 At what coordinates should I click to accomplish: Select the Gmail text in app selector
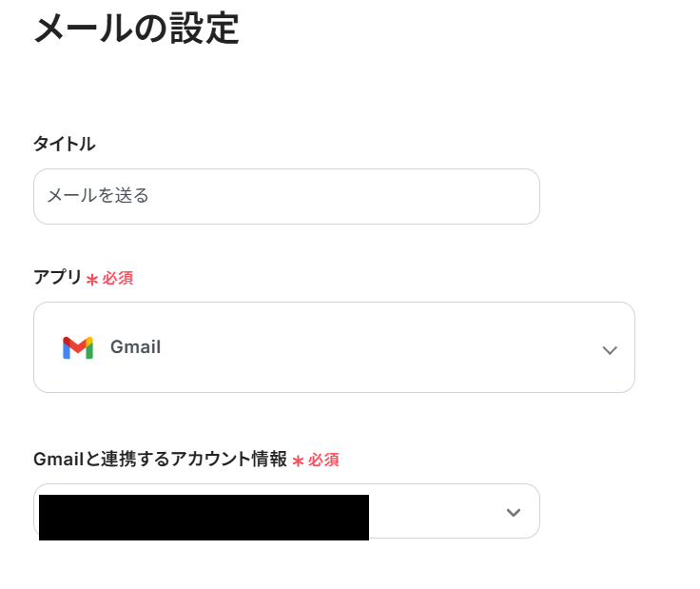click(135, 347)
